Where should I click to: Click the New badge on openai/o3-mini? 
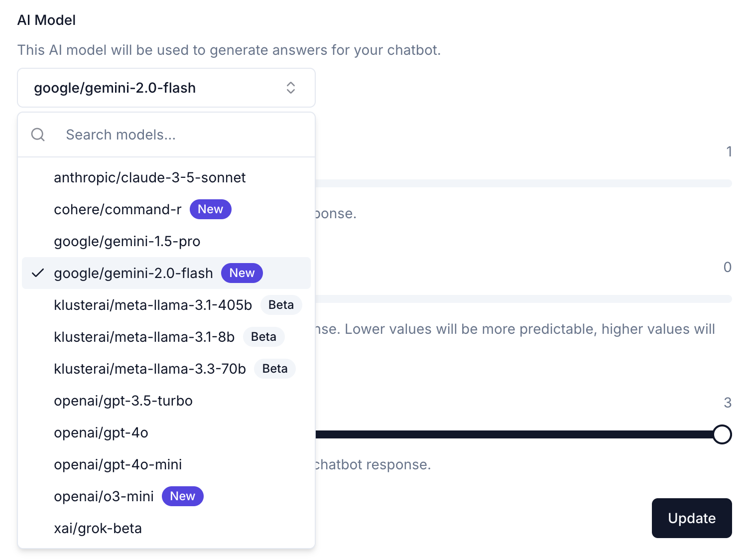182,496
